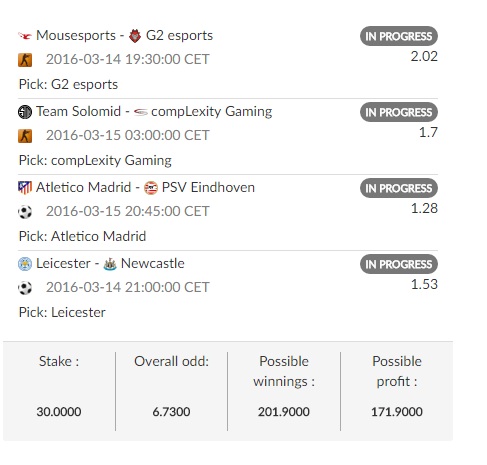Click the Stake amount 30.0000
Image resolution: width=487 pixels, height=465 pixels.
pos(59,412)
